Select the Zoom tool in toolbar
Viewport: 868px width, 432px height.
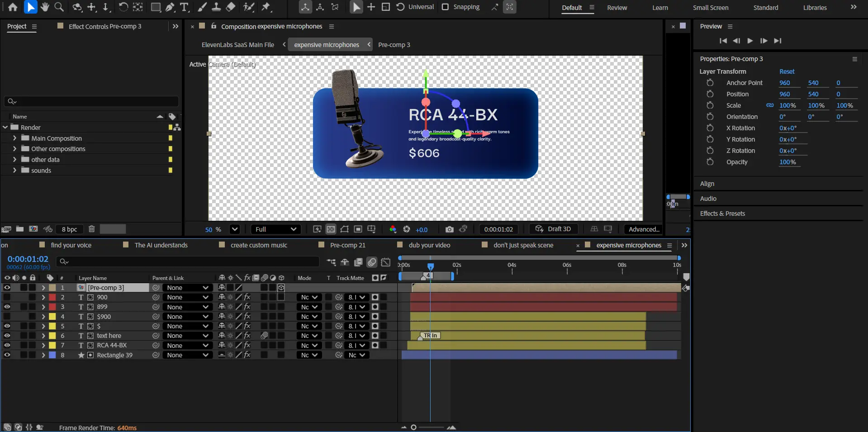click(59, 7)
